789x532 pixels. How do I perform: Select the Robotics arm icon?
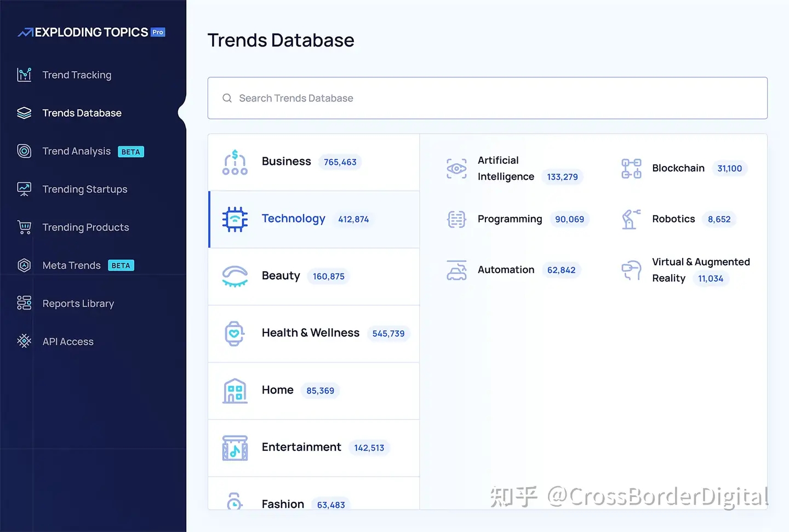coord(631,219)
